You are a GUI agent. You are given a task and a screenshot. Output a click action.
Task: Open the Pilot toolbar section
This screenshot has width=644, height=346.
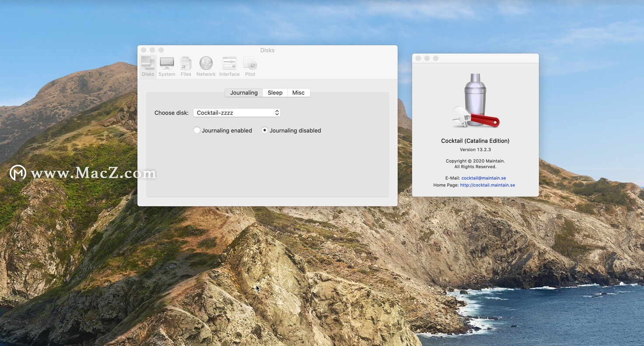250,66
